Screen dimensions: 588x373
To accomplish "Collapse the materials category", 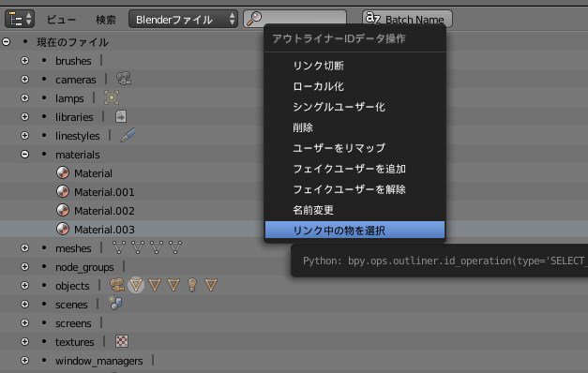I will (x=24, y=154).
